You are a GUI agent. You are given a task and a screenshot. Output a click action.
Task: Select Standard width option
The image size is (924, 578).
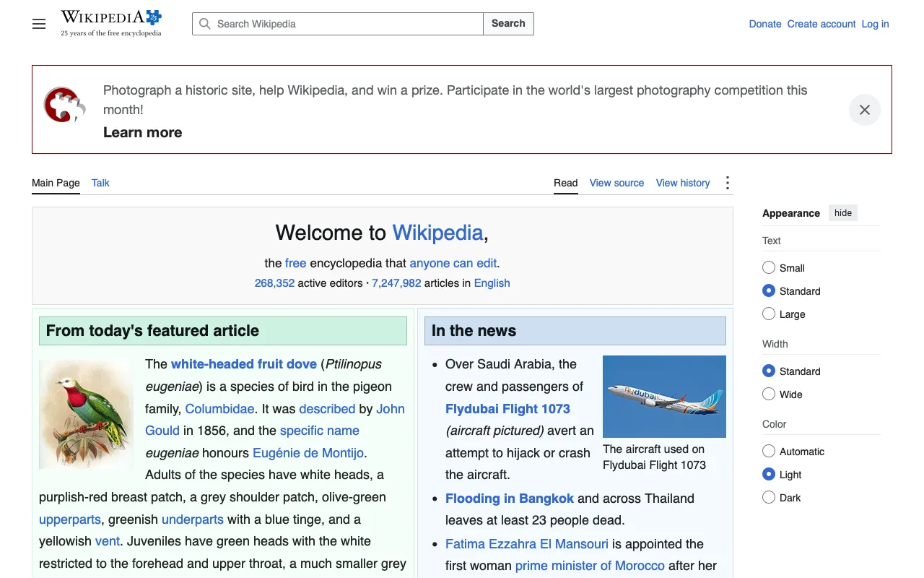(769, 371)
